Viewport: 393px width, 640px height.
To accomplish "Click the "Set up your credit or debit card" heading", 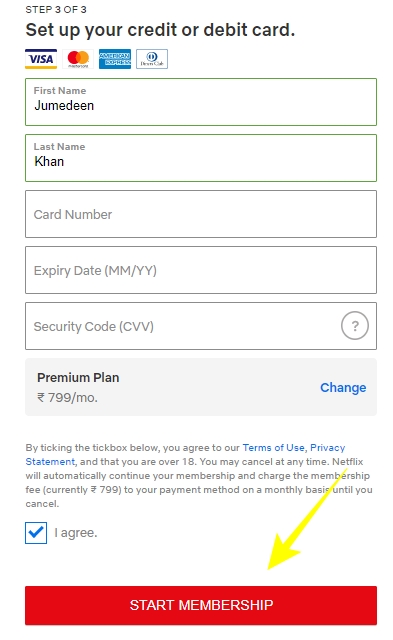I will [160, 30].
